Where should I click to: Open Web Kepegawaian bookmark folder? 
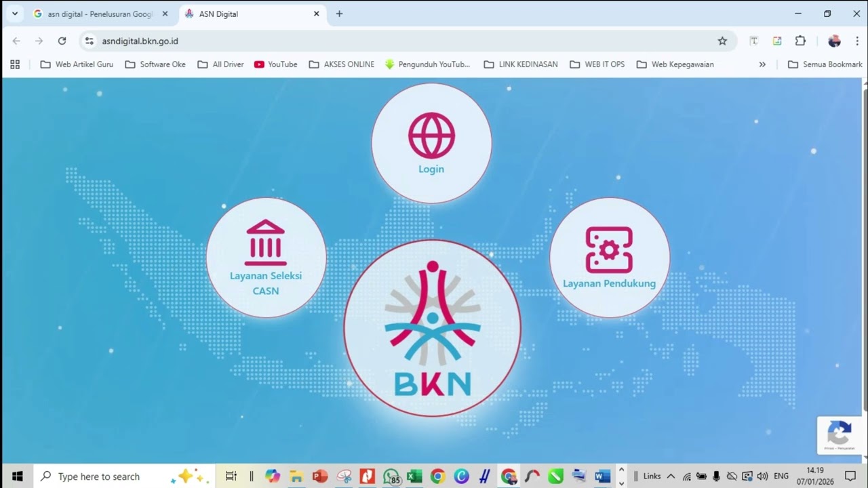tap(675, 64)
